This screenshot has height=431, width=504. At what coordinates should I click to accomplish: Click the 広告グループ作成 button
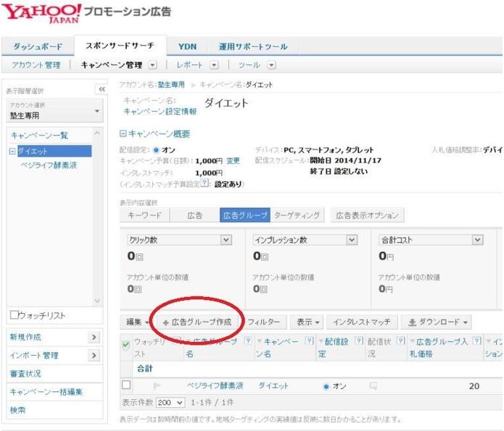tap(197, 322)
